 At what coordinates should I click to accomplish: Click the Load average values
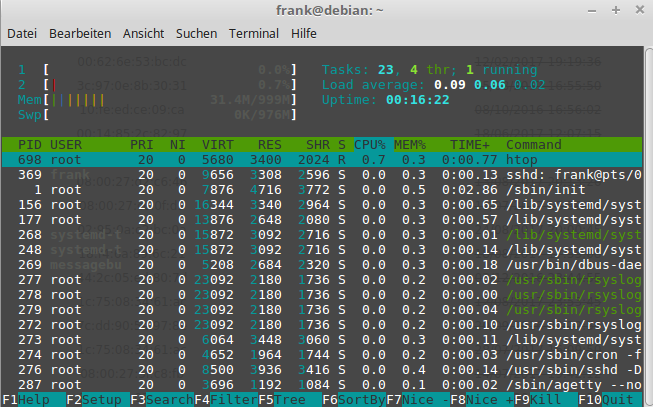[489, 85]
